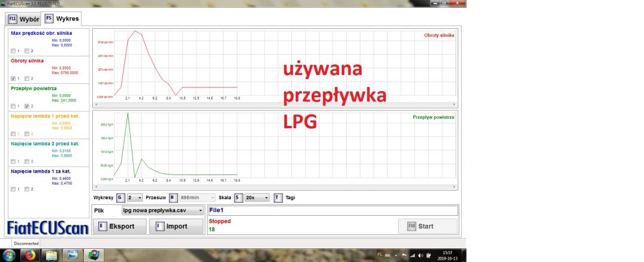The width and height of the screenshot is (644, 262).
Task: Tick box 2 for Napięcie lambda 2 przed kat.
Action: click(27, 161)
